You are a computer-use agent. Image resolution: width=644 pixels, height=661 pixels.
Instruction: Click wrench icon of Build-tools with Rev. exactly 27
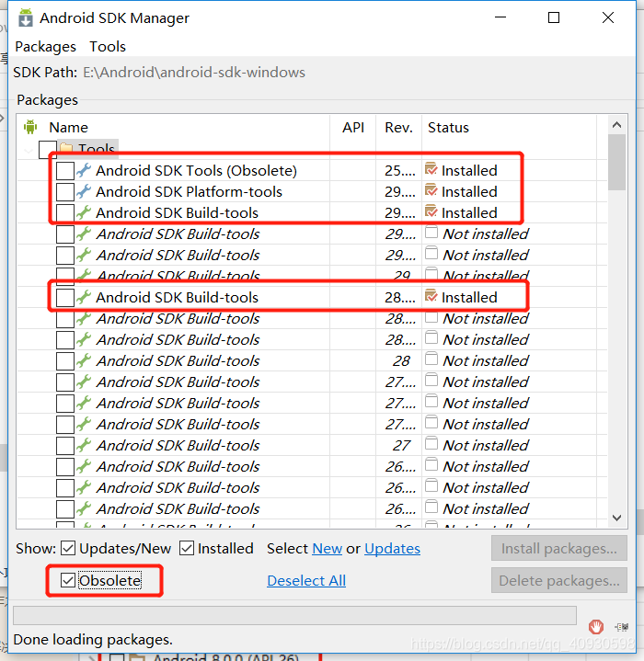84,445
